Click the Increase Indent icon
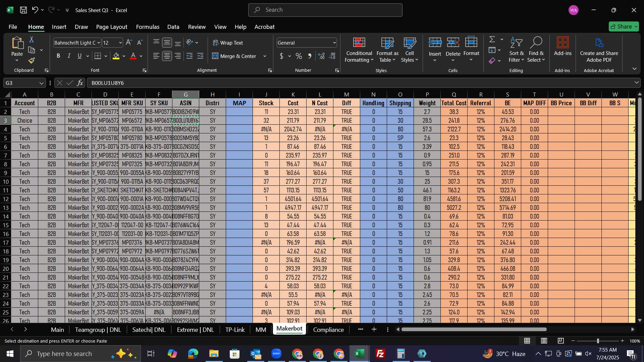This screenshot has height=362, width=644. pos(200,56)
